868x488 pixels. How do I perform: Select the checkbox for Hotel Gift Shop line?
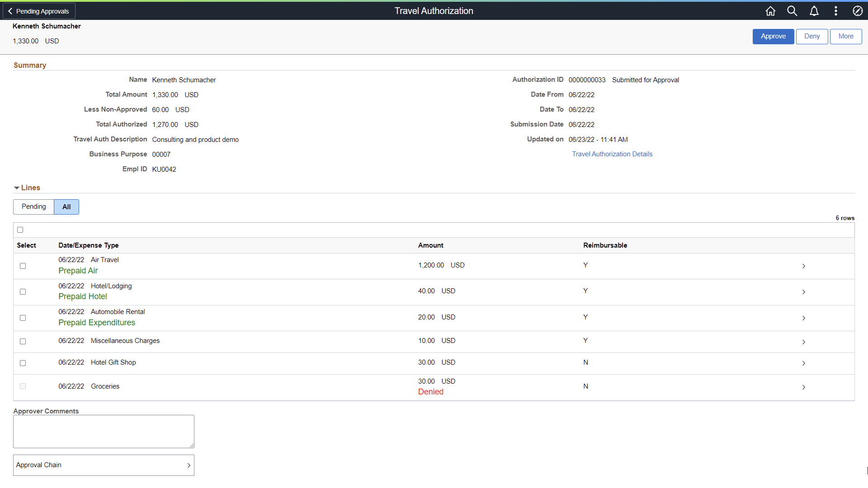pos(23,362)
